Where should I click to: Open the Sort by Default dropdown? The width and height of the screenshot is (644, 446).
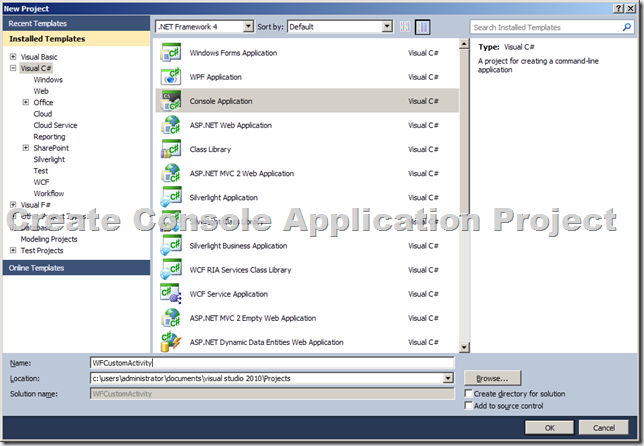387,27
